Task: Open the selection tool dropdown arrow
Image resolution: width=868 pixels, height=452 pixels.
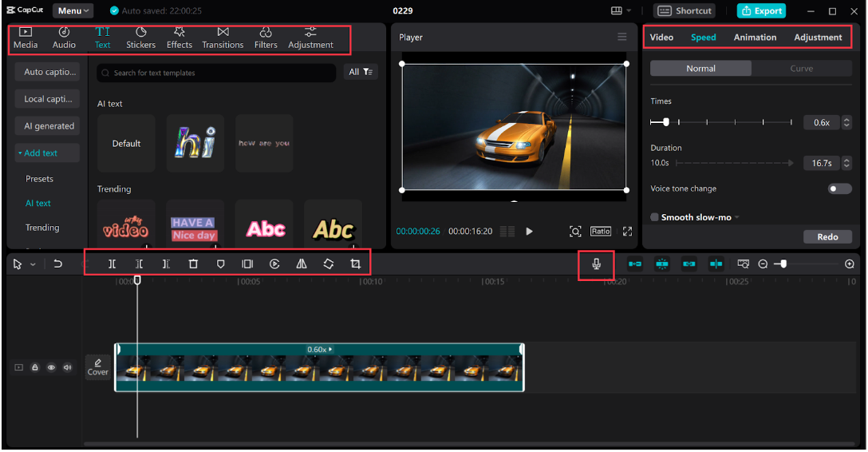Action: click(x=34, y=264)
